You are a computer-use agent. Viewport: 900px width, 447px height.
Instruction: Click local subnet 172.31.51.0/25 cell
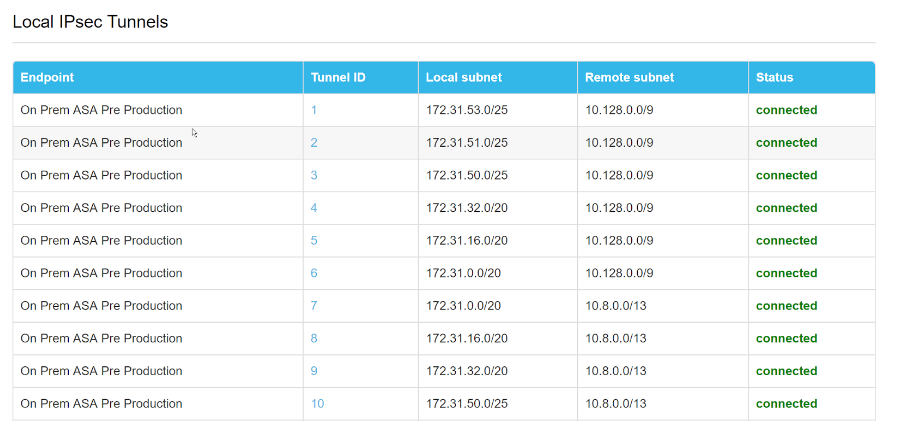[467, 143]
